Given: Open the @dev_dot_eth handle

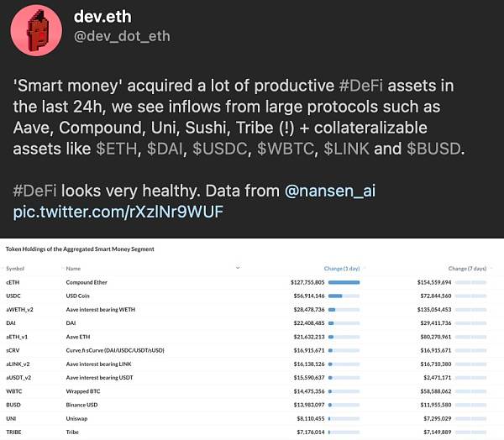Looking at the screenshot, I should pos(122,36).
